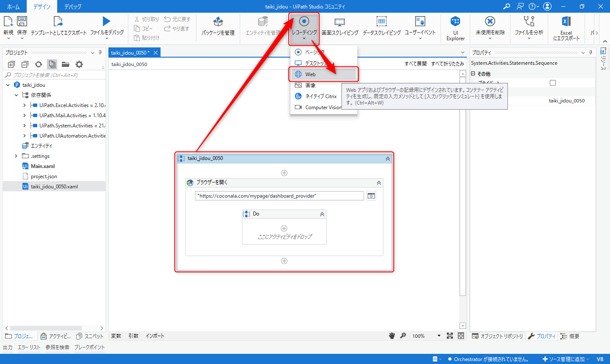Expand UiPath.System.Activities dependency

[25, 126]
